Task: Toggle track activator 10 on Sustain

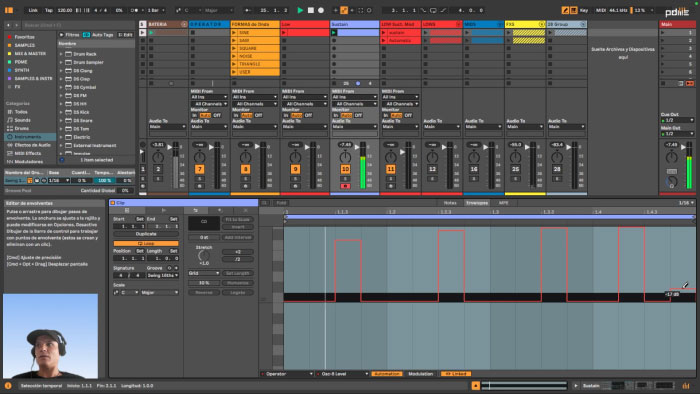Action: 345,169
